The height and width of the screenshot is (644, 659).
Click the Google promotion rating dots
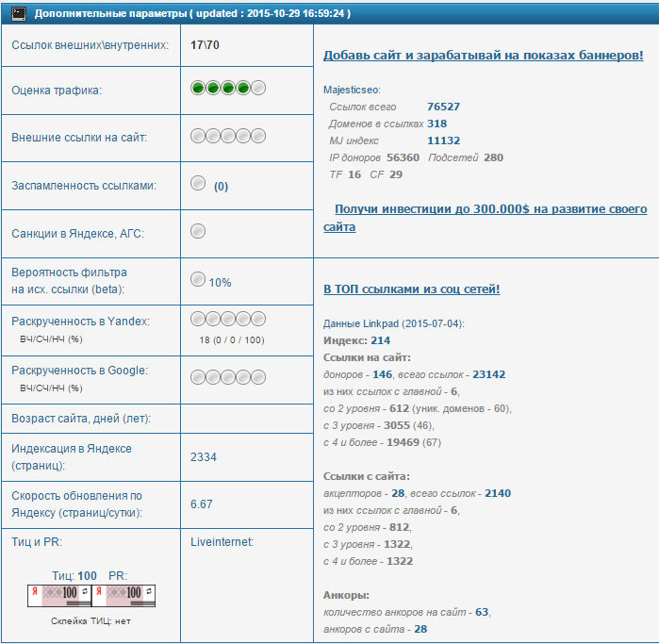click(228, 377)
